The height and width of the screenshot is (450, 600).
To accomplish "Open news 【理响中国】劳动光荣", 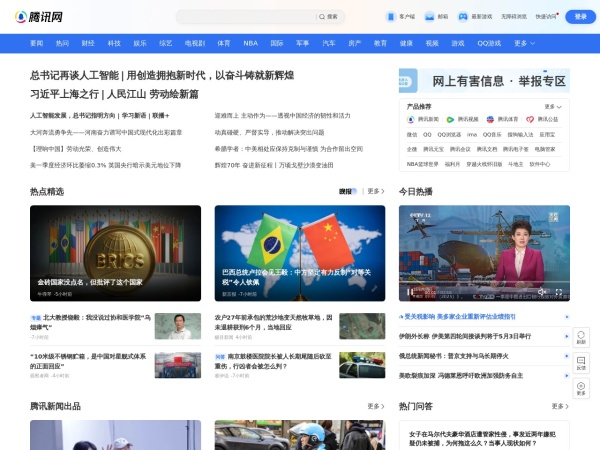I will [75, 149].
